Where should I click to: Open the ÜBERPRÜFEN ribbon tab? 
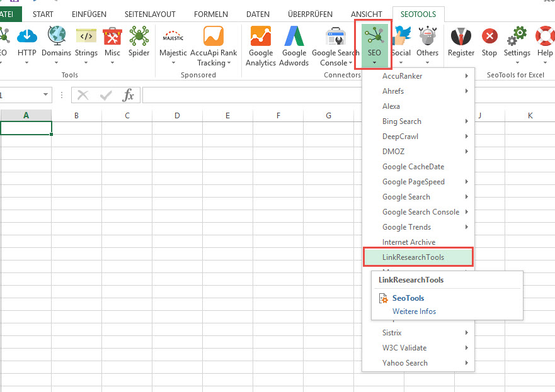pos(310,14)
